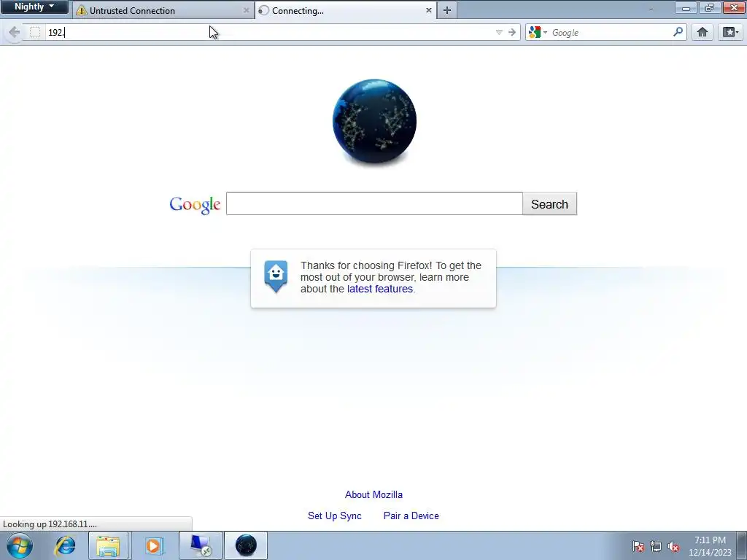Click the site identity icon in address bar
Viewport: 747px width, 560px height.
(35, 32)
